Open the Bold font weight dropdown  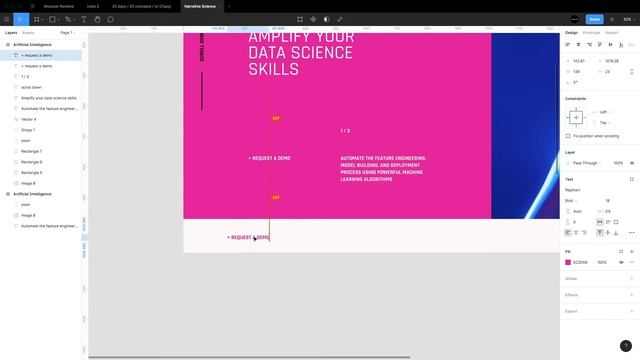[x=571, y=201]
